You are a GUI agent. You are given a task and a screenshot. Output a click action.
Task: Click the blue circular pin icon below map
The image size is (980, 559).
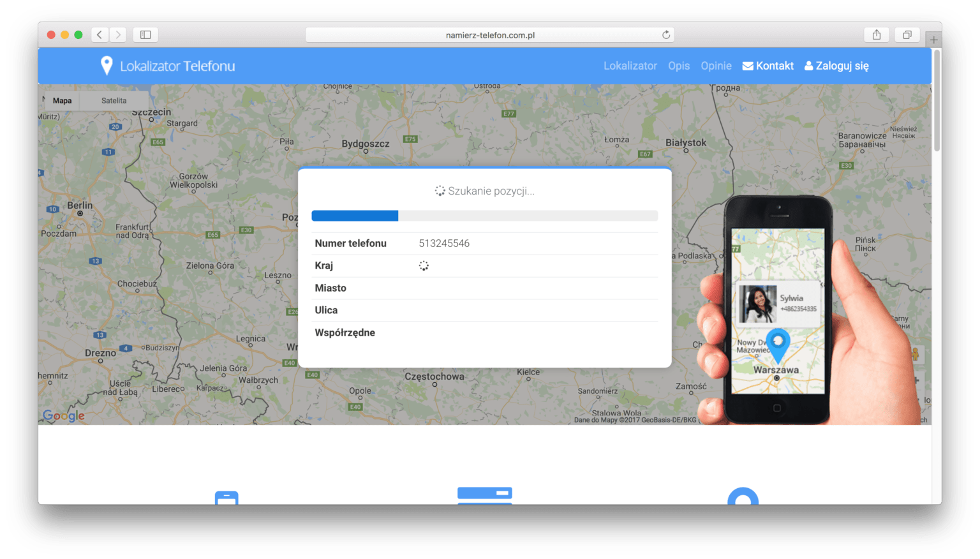[x=743, y=496]
